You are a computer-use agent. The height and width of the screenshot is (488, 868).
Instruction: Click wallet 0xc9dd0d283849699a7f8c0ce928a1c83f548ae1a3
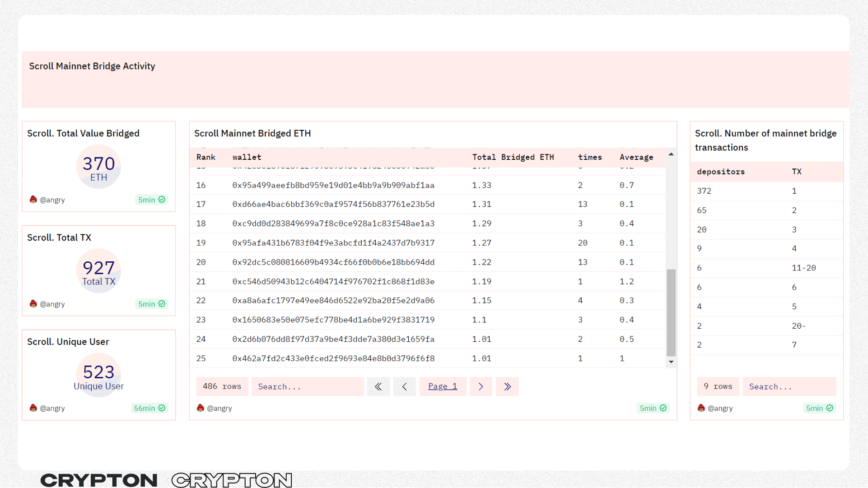[333, 224]
